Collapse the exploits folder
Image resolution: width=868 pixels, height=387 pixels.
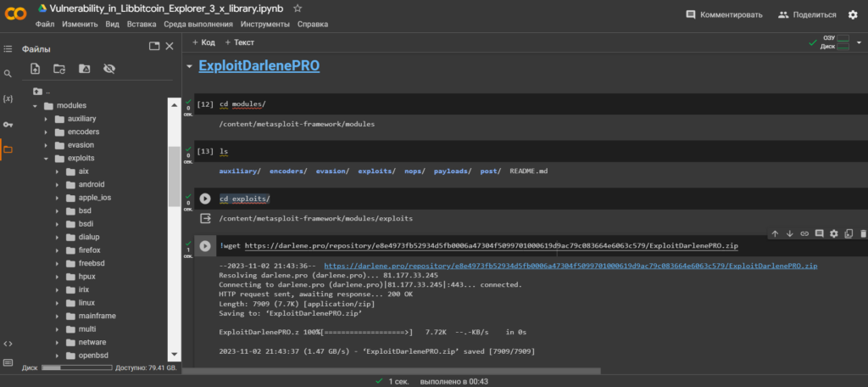46,158
